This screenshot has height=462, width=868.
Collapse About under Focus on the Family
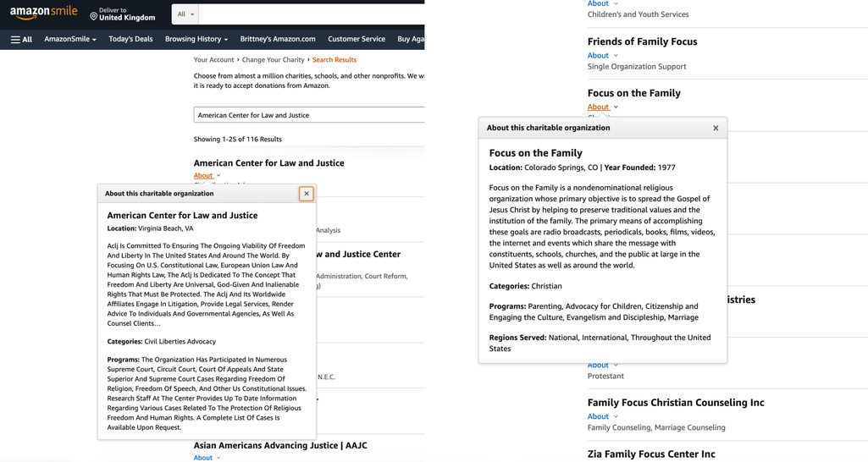[x=602, y=107]
